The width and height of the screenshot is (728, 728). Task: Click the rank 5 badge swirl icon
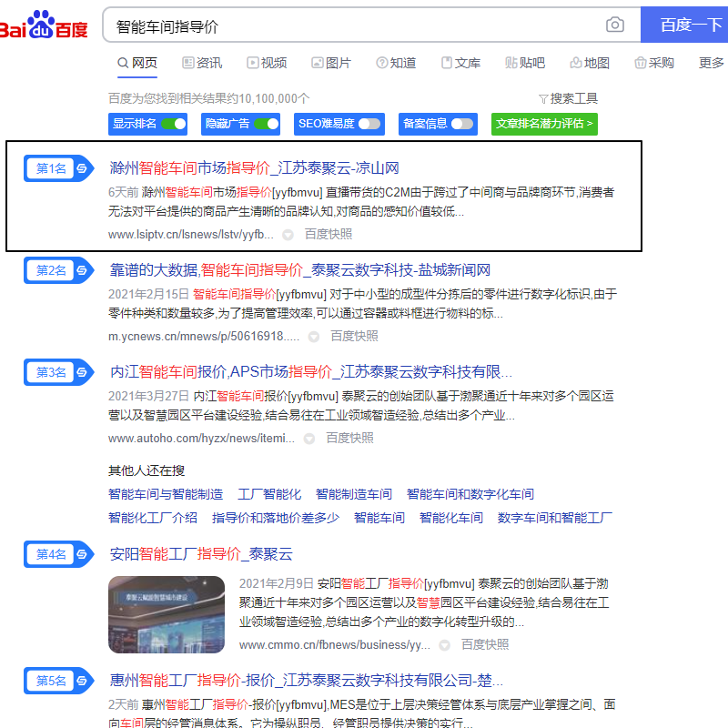[82, 681]
